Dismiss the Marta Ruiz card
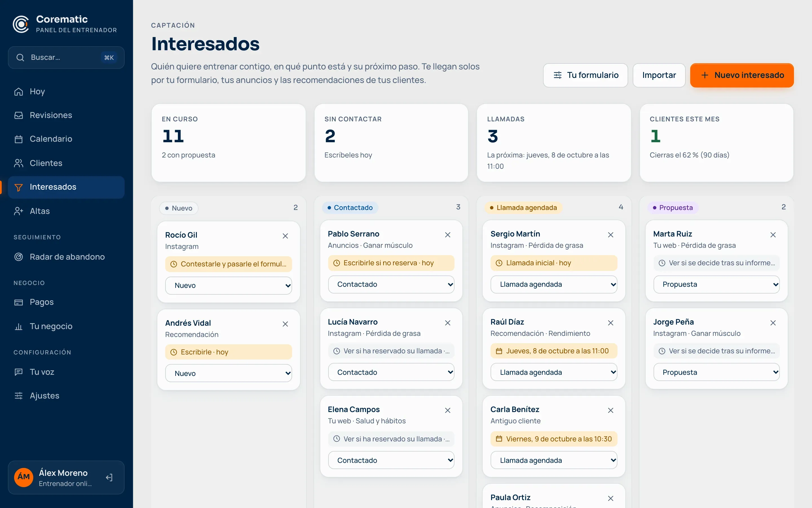The height and width of the screenshot is (508, 812). [773, 235]
